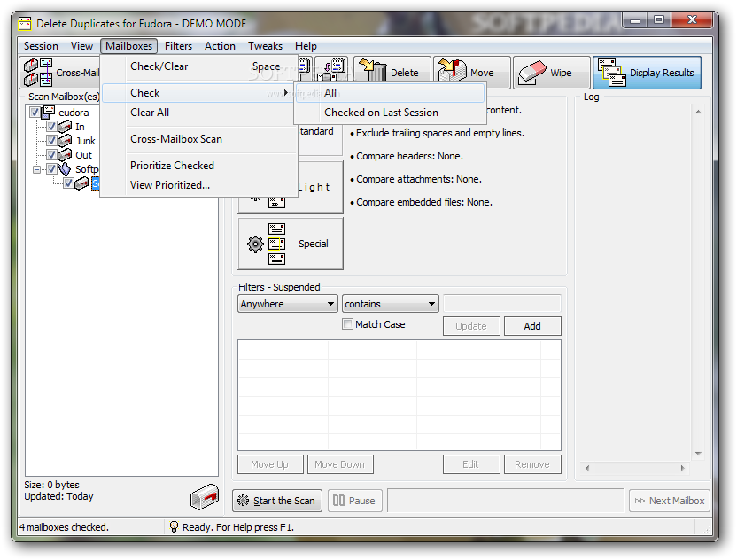Click the Wipe eraser icon
This screenshot has width=737, height=560.
click(x=532, y=73)
